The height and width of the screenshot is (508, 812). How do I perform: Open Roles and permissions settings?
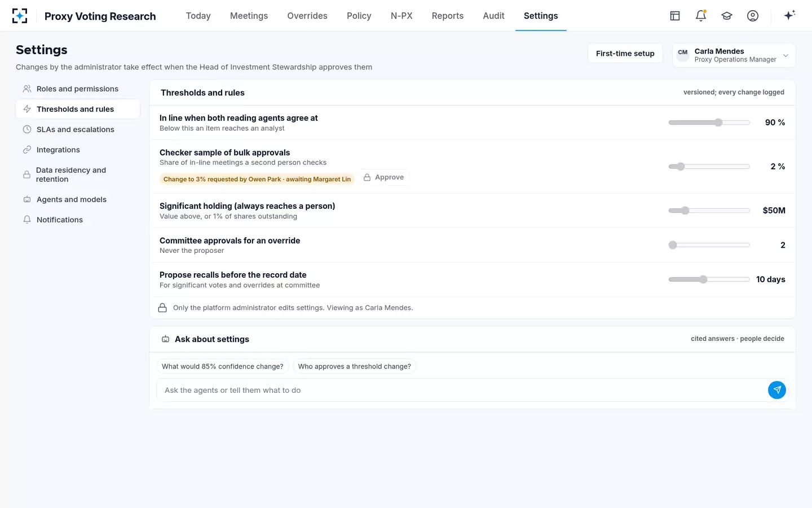[78, 89]
